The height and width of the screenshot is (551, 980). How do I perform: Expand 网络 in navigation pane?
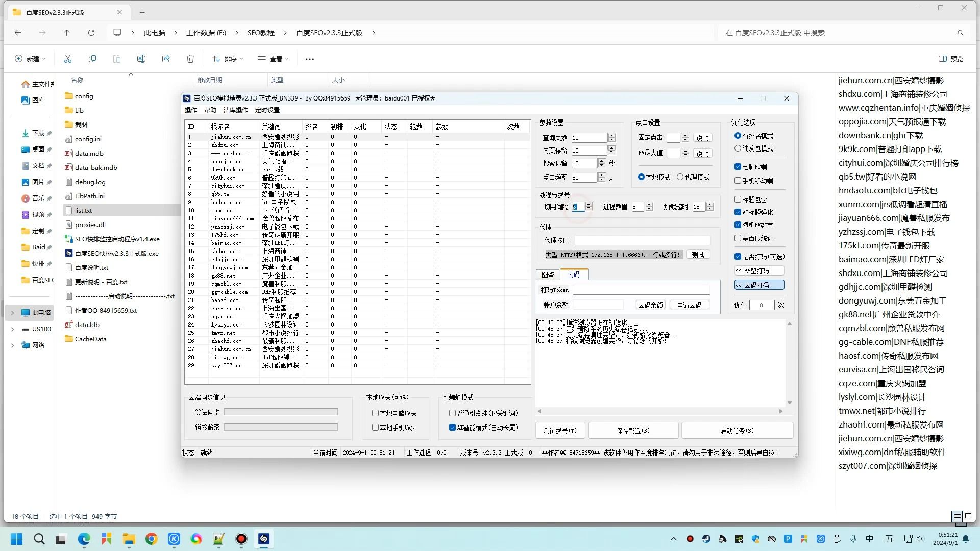(13, 345)
